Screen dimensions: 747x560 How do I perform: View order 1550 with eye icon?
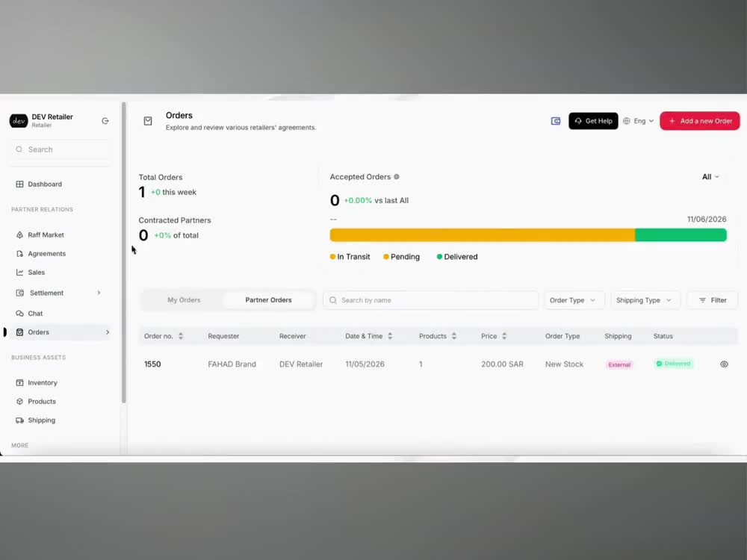coord(724,364)
